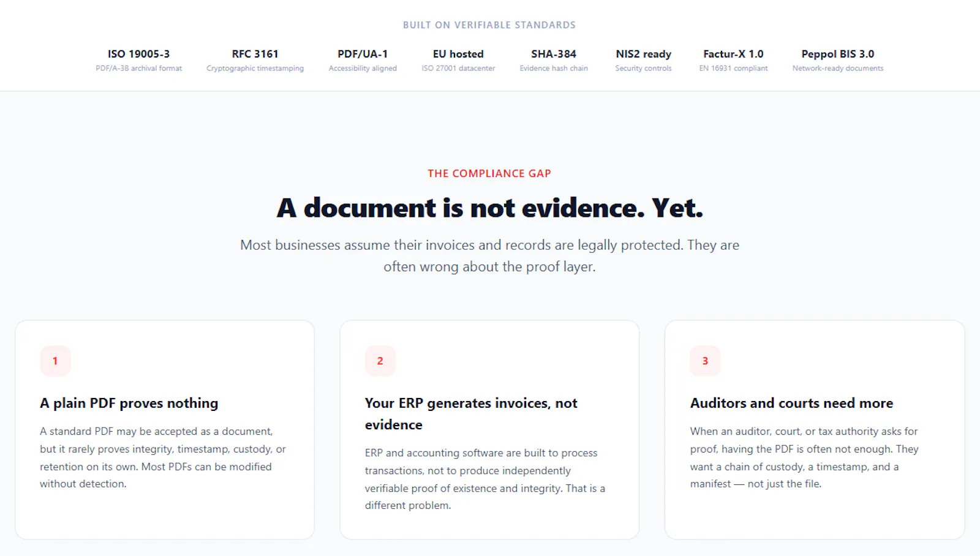Select 'A document is not evidence. Yet.' headline
Image resolution: width=980 pixels, height=556 pixels.
tap(489, 208)
